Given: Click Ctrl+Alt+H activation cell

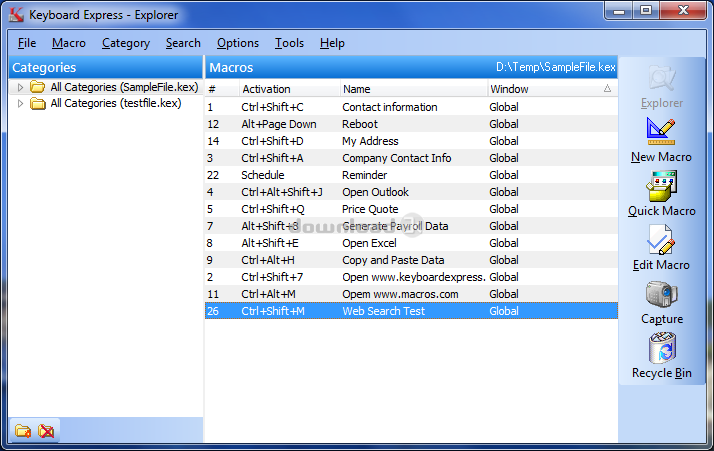Looking at the screenshot, I should tap(268, 260).
